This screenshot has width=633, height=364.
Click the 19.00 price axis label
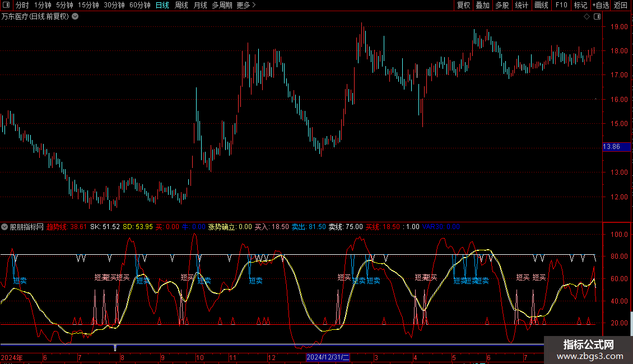[x=619, y=27]
